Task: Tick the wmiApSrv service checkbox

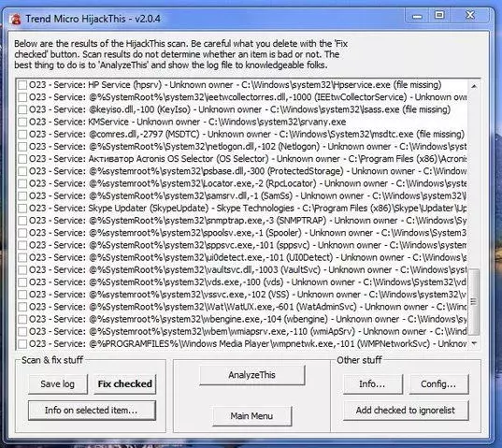Action: [x=22, y=332]
